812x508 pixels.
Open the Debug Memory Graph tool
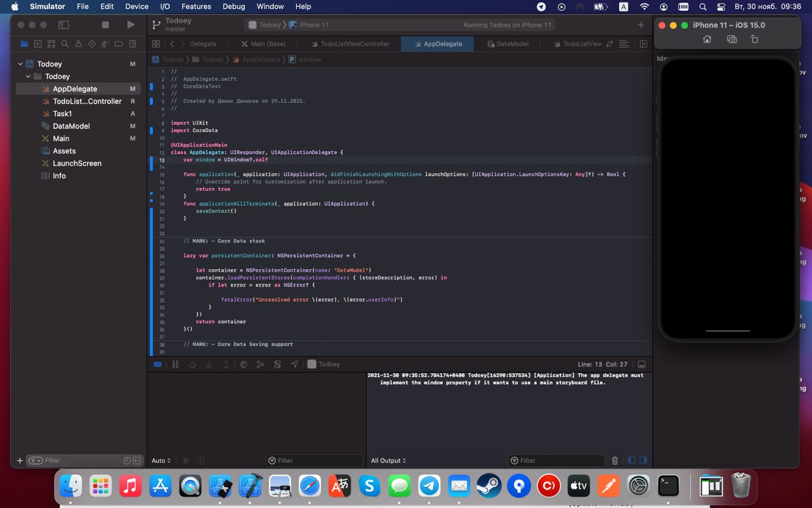pos(260,364)
